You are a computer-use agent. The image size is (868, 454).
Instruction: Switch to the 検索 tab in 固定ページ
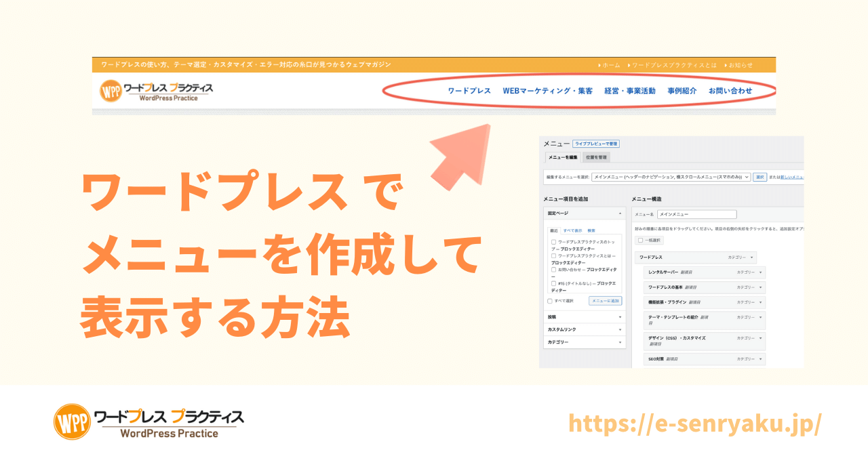[591, 230]
